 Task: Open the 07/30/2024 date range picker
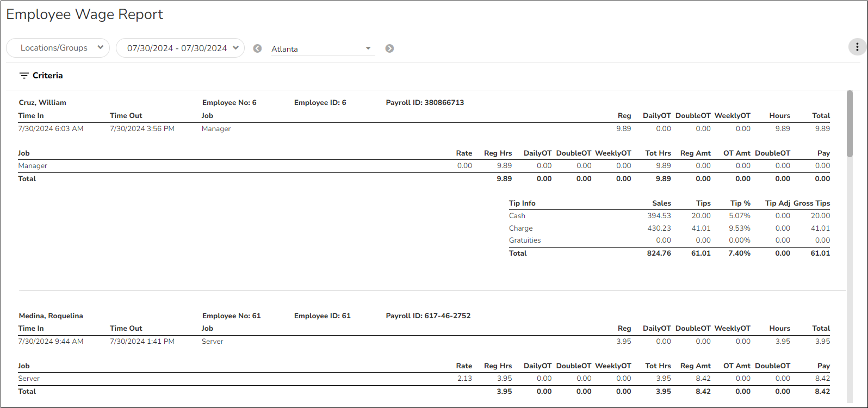click(180, 48)
